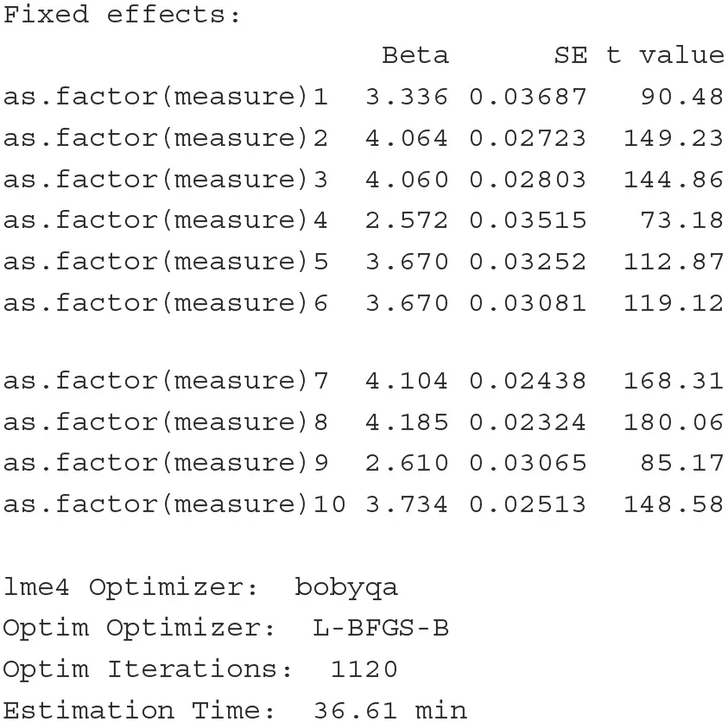Click the optimizer name "L-BFGS-B"
The height and width of the screenshot is (722, 728).
point(380,629)
